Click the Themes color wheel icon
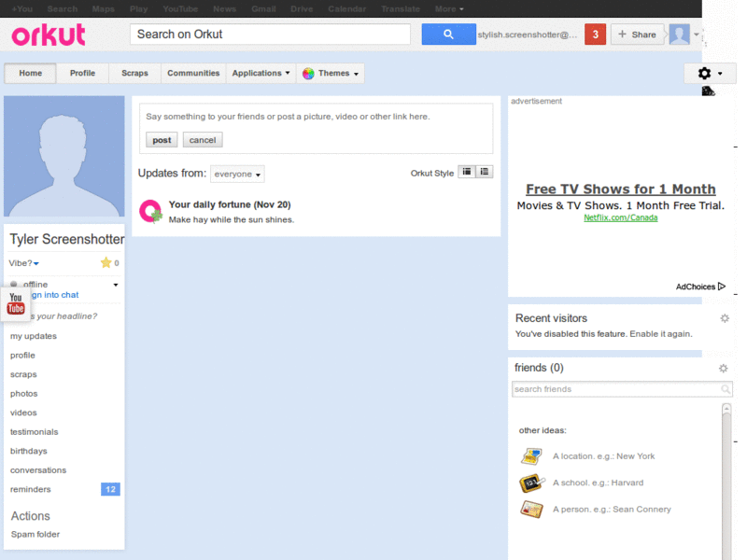Screen dimensions: 747x560 click(x=308, y=74)
